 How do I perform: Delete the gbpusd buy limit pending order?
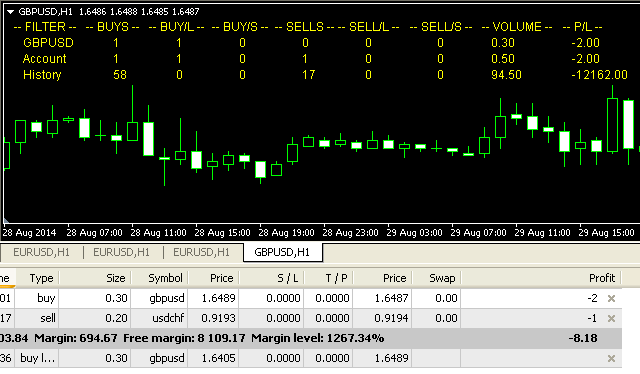pyautogui.click(x=611, y=358)
